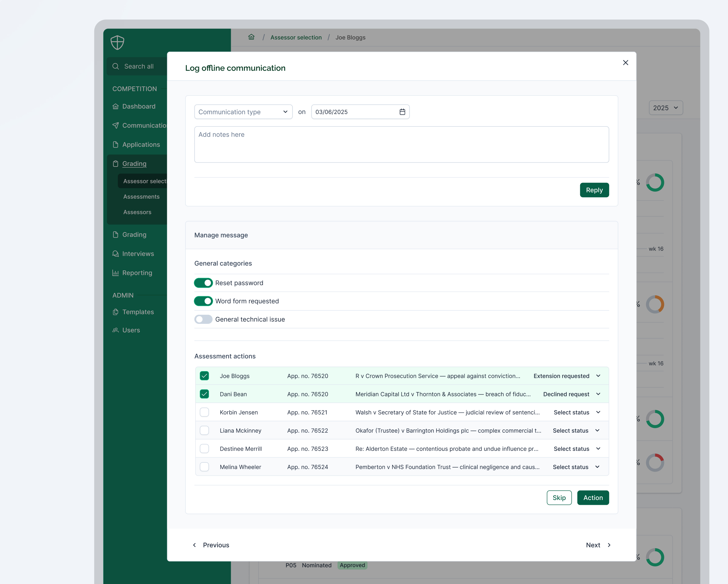Click the Skip button
This screenshot has width=728, height=584.
[x=559, y=498]
